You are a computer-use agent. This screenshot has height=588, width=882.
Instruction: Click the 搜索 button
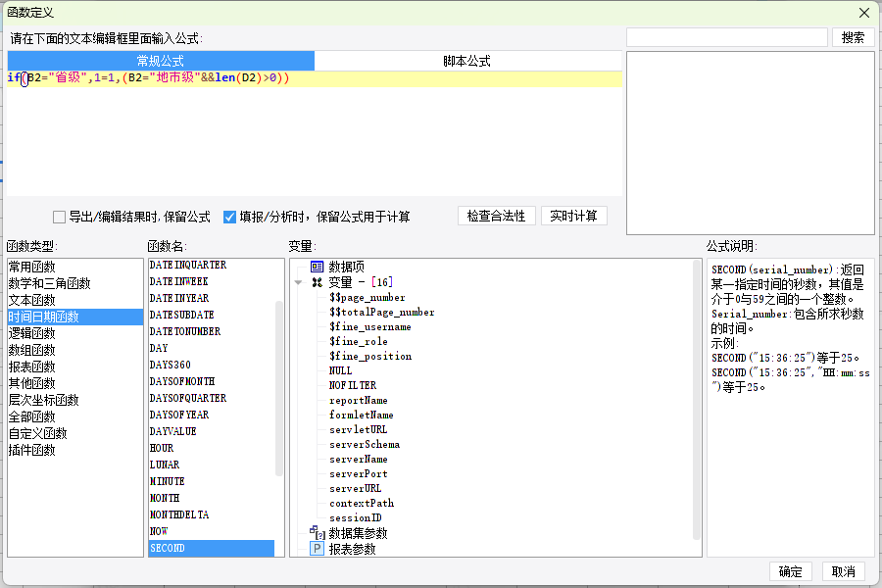coord(853,37)
